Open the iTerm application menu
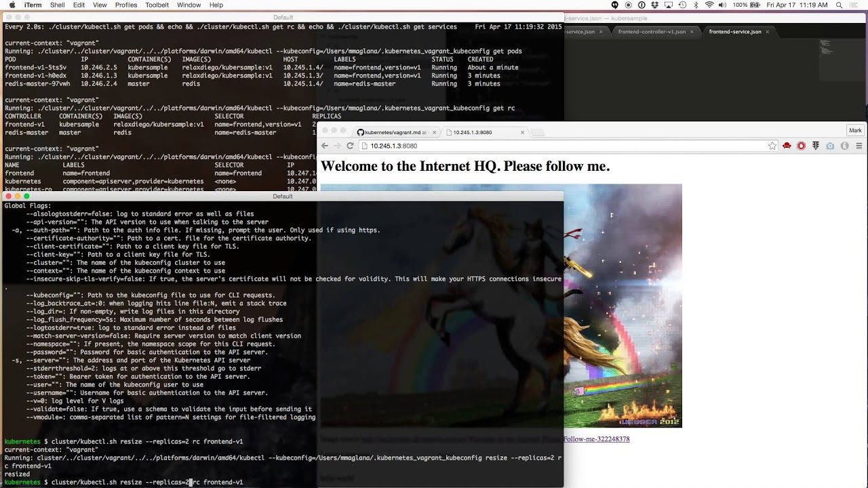Viewport: 868px width, 488px height. 33,5
